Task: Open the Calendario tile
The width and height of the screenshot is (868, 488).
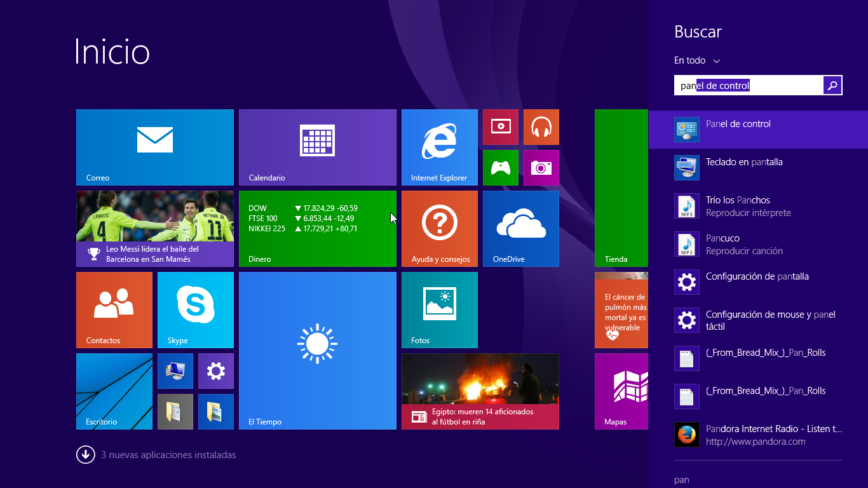Action: click(318, 147)
